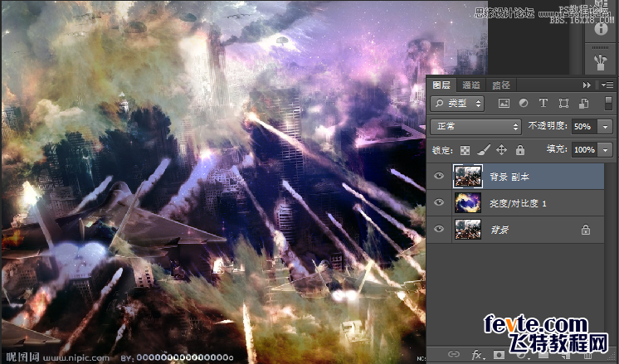Click the 背景 副本 layer name
The width and height of the screenshot is (619, 364).
509,177
